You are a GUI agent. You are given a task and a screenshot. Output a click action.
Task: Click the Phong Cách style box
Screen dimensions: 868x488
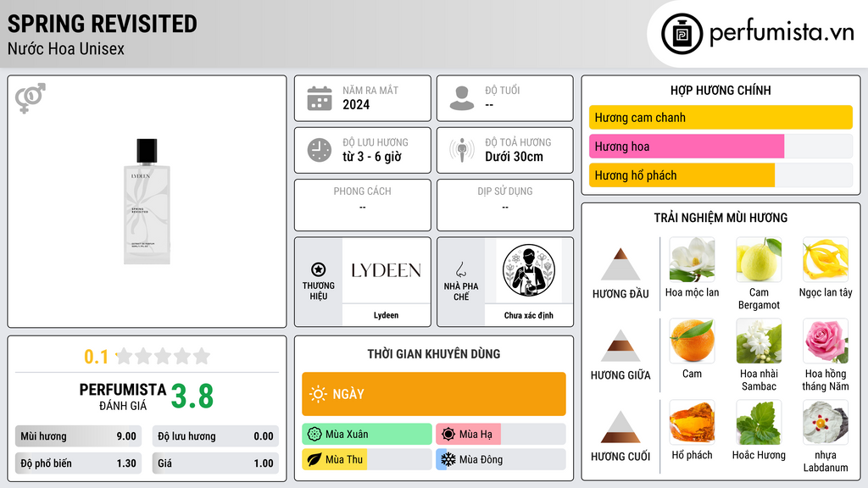click(363, 205)
